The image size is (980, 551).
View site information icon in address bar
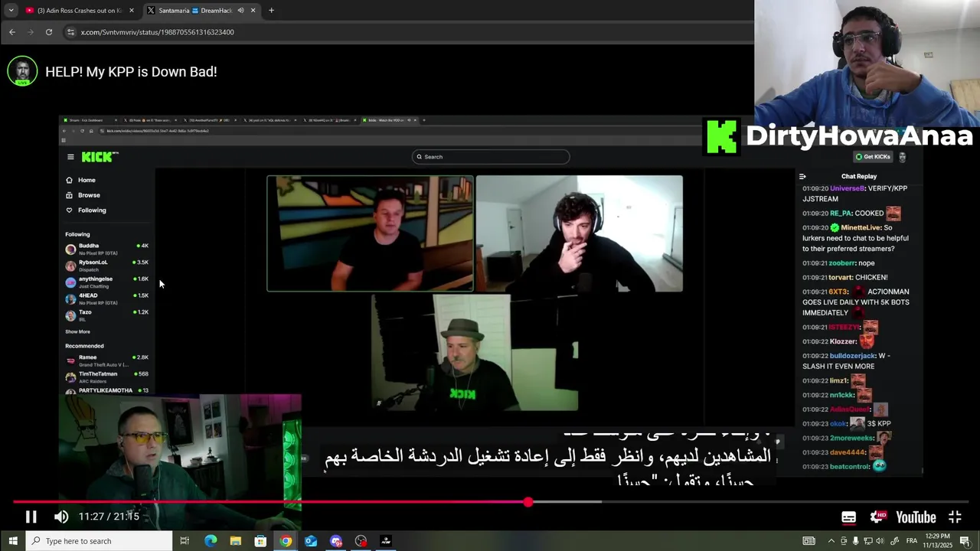point(70,32)
